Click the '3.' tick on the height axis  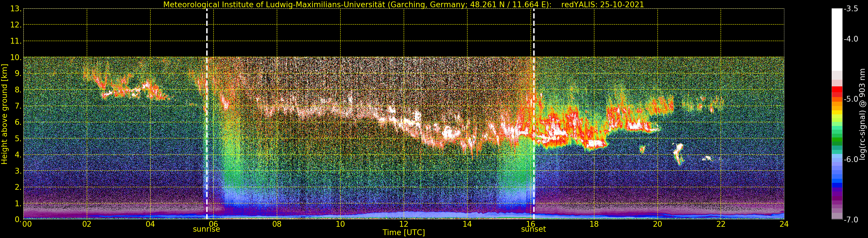tap(18, 171)
